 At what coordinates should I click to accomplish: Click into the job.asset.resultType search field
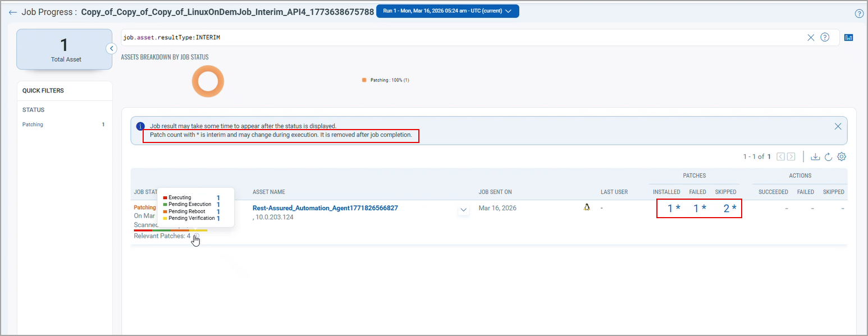tap(449, 38)
